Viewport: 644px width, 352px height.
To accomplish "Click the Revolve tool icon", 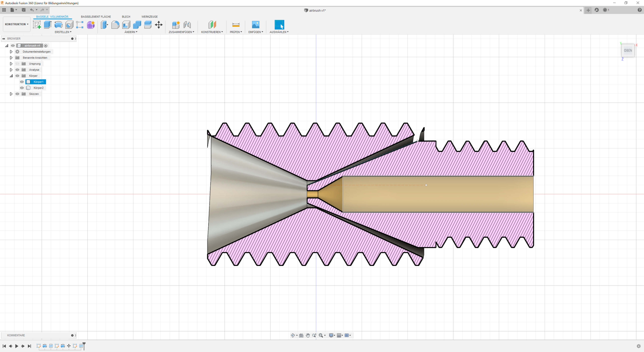I will point(59,25).
